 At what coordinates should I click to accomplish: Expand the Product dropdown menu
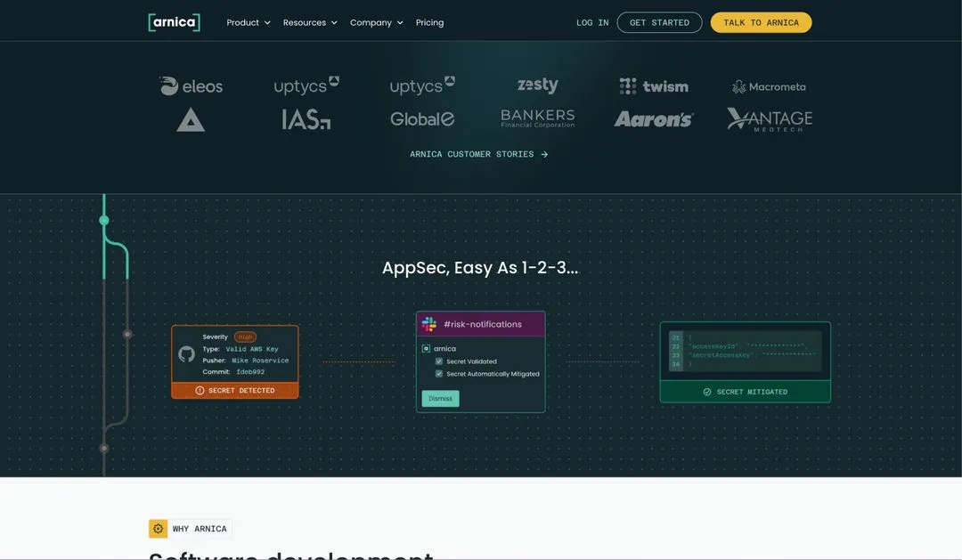pyautogui.click(x=249, y=22)
